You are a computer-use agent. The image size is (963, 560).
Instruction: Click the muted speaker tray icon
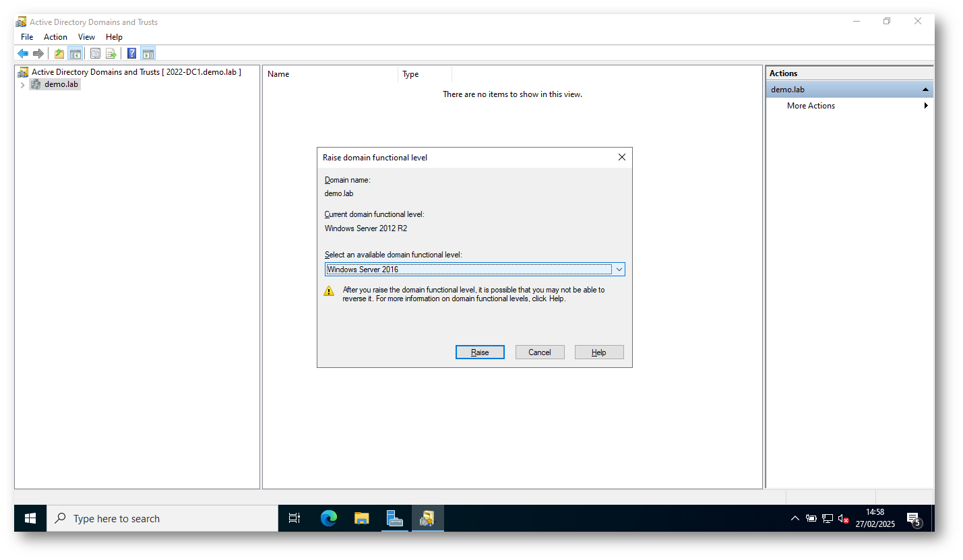843,518
